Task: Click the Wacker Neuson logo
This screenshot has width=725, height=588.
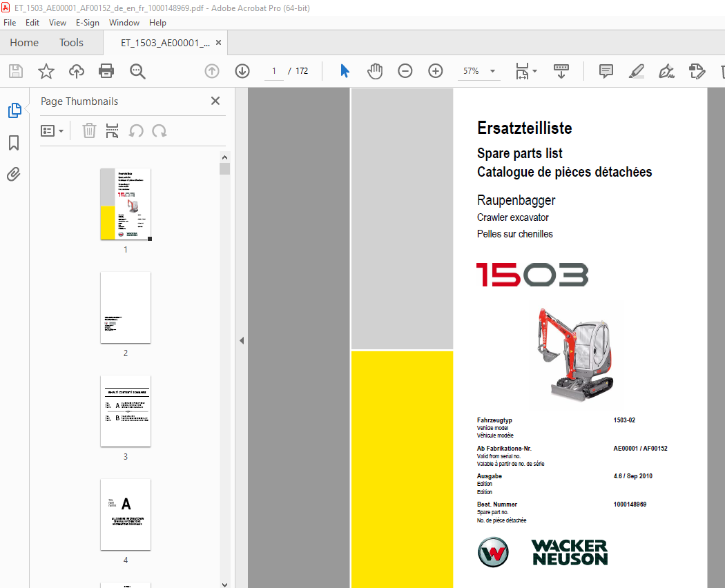Action: pos(542,552)
